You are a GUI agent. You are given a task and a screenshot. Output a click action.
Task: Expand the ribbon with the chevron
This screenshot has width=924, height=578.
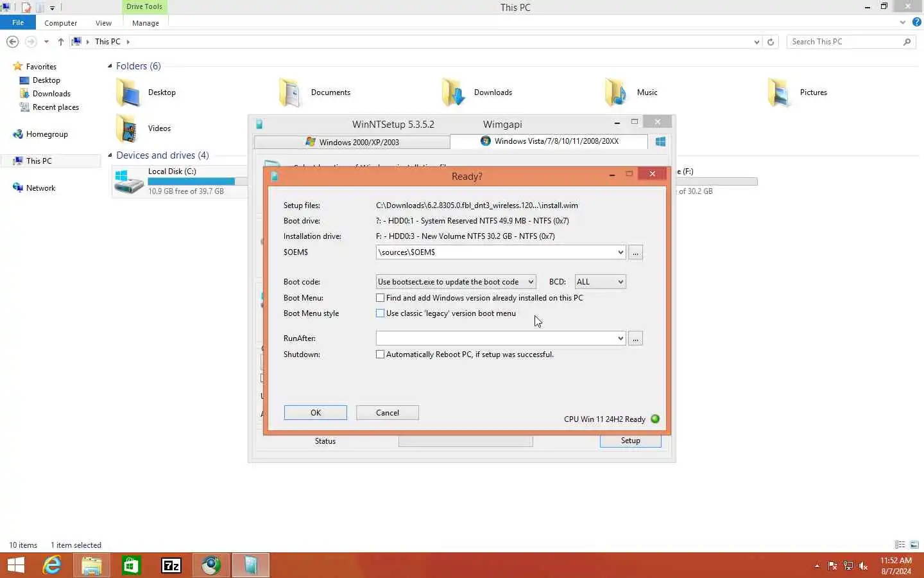[x=903, y=22]
